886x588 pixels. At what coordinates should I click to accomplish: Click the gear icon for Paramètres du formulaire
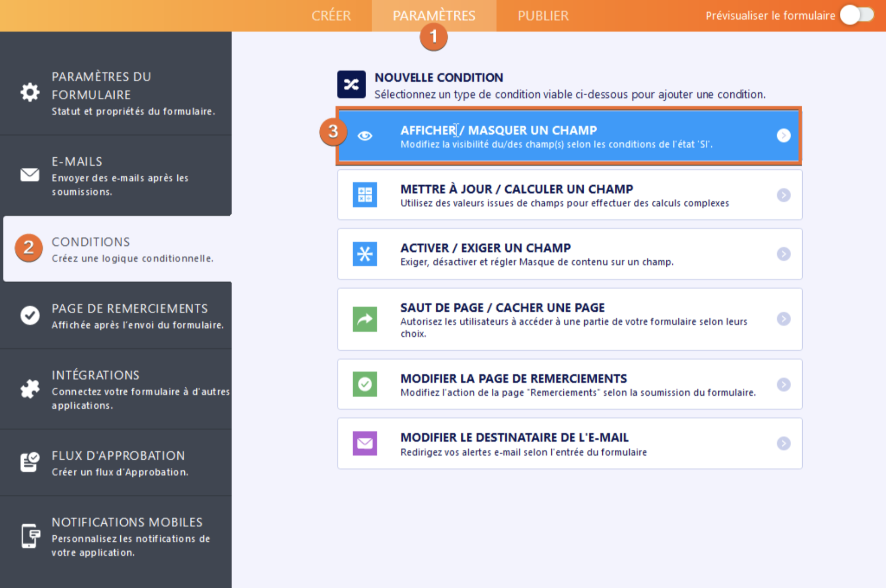30,93
